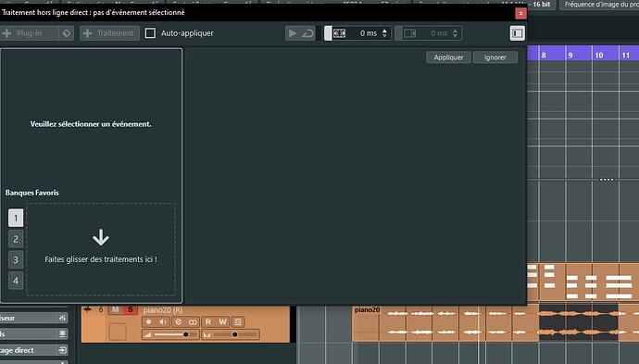Select favorites bank 4
The height and width of the screenshot is (364, 639).
pos(16,281)
